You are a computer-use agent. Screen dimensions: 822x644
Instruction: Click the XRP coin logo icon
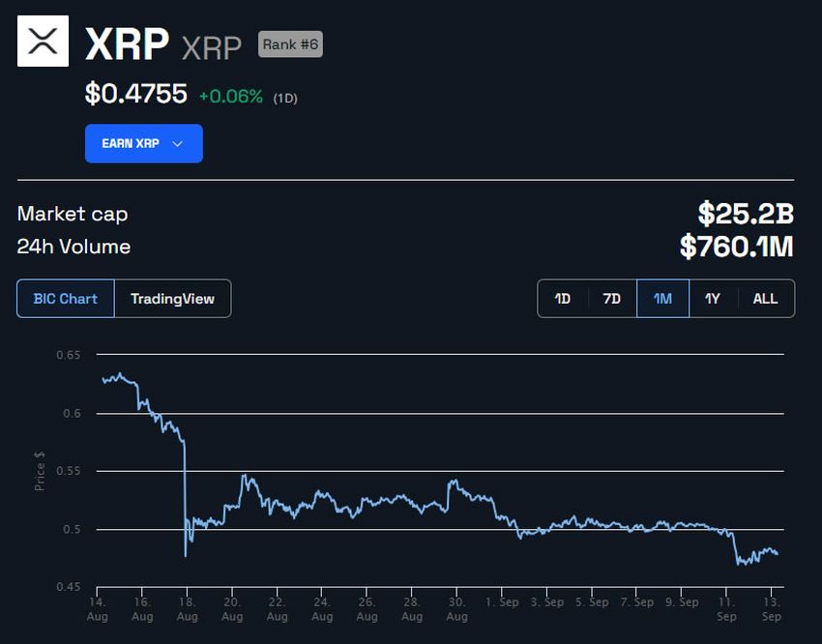(x=43, y=43)
